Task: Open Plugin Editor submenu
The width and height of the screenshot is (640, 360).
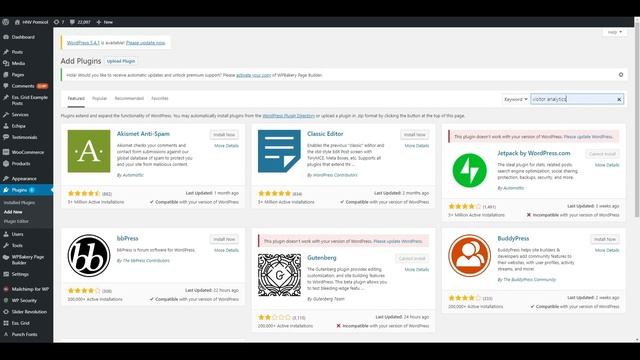Action: click(16, 221)
